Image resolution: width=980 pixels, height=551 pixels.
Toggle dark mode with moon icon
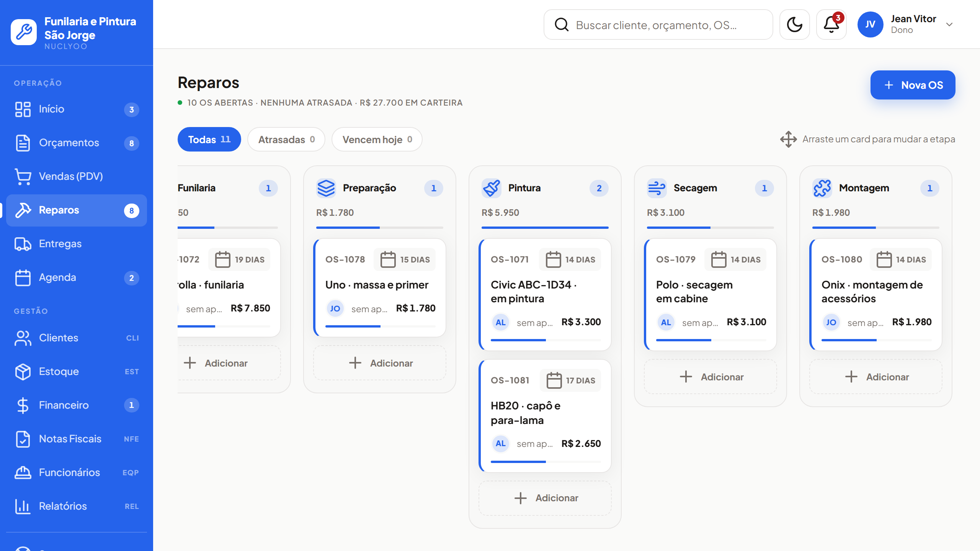(794, 24)
